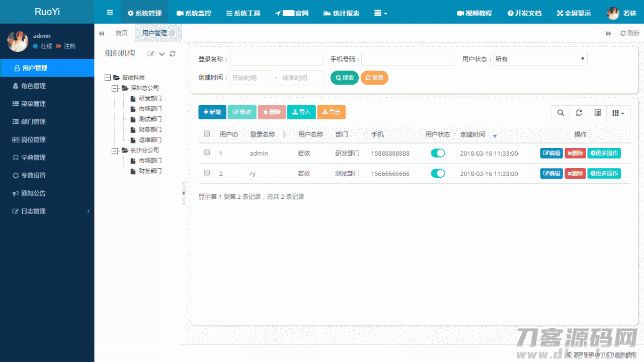Image resolution: width=644 pixels, height=362 pixels.
Task: Open the 用户状态 dropdown showing 所有
Action: click(540, 59)
